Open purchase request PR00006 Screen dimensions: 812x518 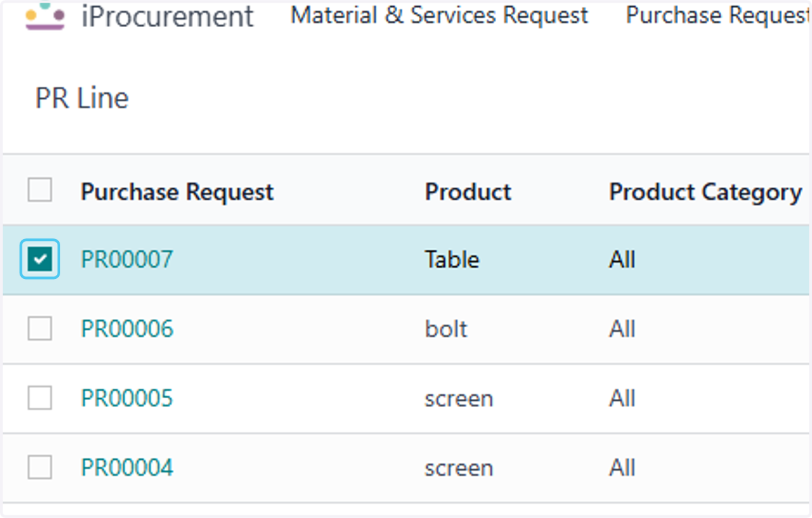pos(127,329)
